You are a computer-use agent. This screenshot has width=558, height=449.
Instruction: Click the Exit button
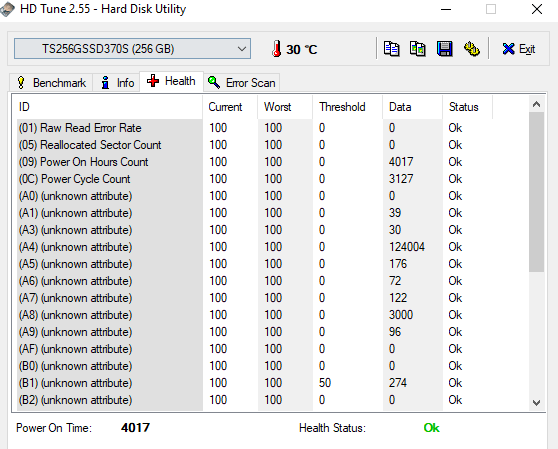(x=519, y=49)
